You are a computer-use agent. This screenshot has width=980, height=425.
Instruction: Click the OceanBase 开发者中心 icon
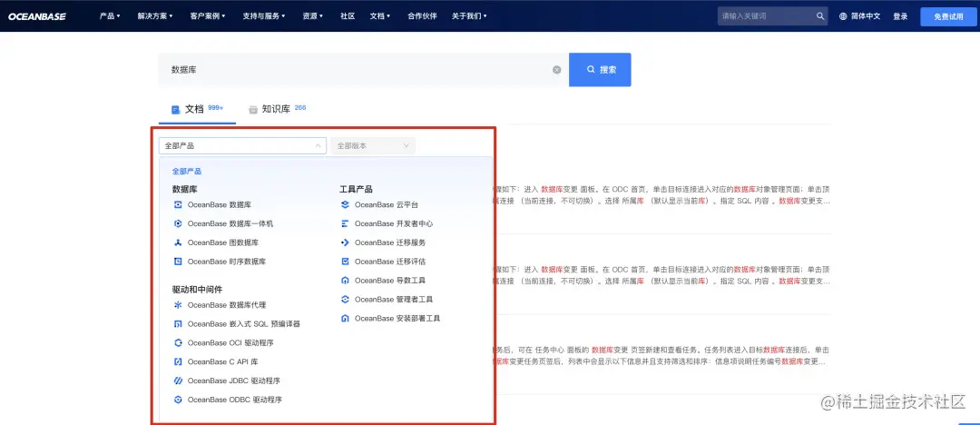(x=345, y=223)
